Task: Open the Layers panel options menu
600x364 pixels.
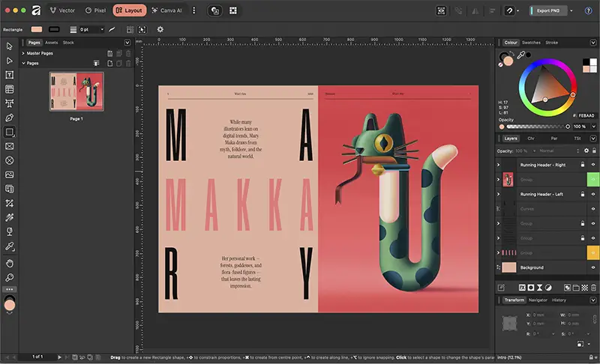Action: pyautogui.click(x=592, y=139)
